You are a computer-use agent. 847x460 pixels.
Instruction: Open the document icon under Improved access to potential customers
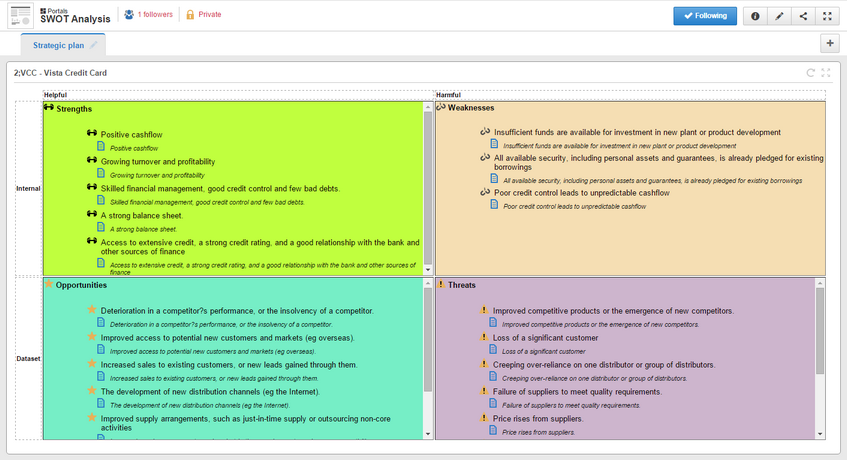click(100, 349)
